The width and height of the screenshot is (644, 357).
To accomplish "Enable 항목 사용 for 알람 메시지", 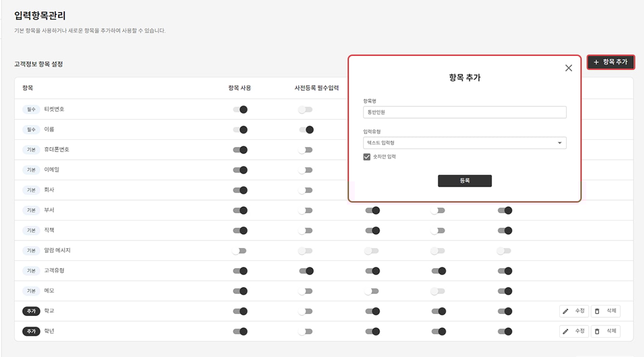I will pyautogui.click(x=239, y=251).
